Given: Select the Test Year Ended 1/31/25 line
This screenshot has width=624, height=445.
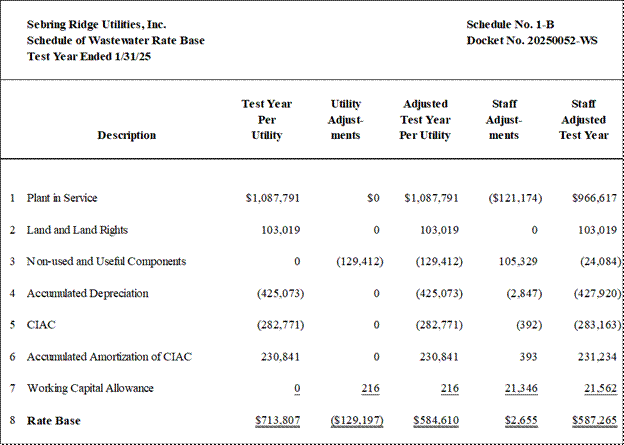Looking at the screenshot, I should pos(89,57).
